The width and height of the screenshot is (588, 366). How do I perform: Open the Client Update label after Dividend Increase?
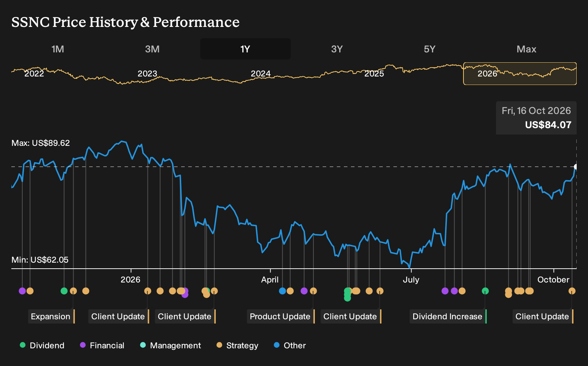(x=543, y=316)
